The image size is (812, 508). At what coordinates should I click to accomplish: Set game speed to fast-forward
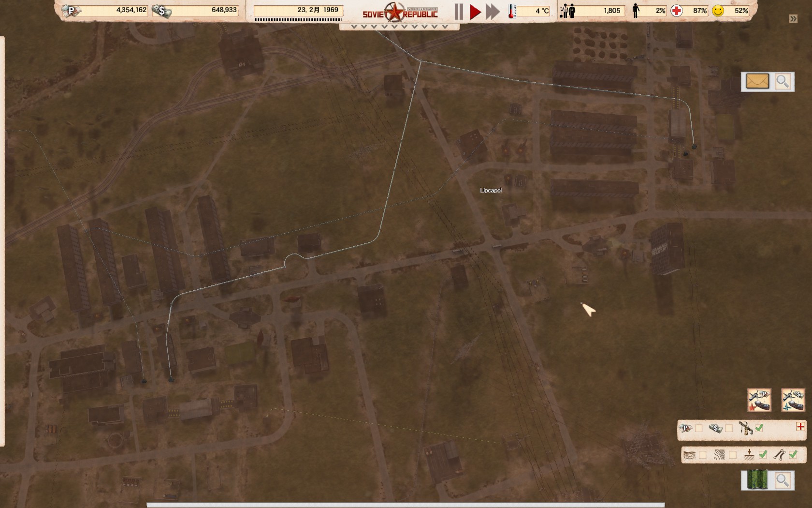pos(493,12)
